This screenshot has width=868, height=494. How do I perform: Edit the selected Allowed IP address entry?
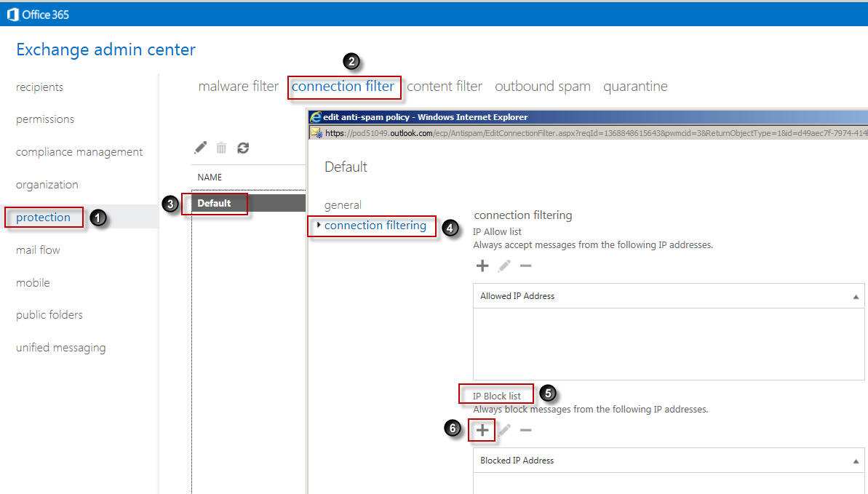[x=504, y=266]
